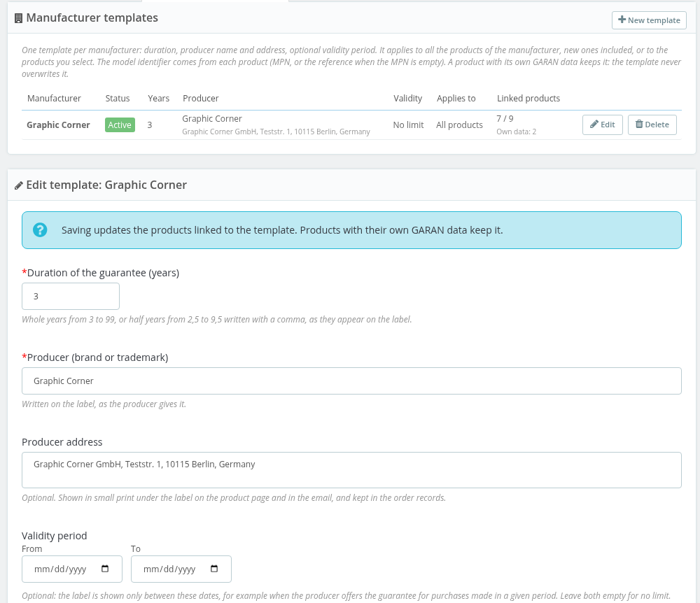Click the Validity period label
Viewport: 700px width, 603px height.
click(54, 536)
